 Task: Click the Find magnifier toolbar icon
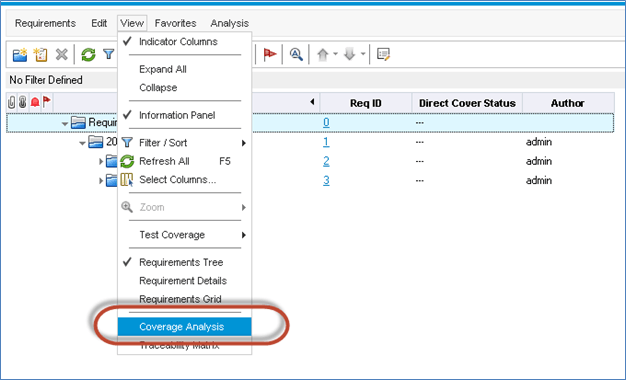[x=296, y=54]
